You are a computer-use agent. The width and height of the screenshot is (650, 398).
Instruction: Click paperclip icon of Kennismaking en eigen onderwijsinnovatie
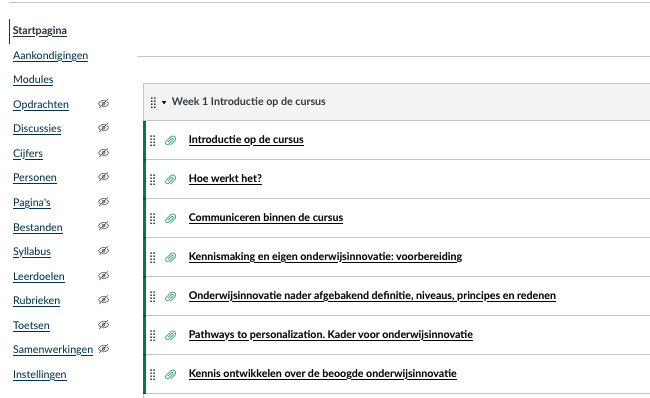(170, 257)
